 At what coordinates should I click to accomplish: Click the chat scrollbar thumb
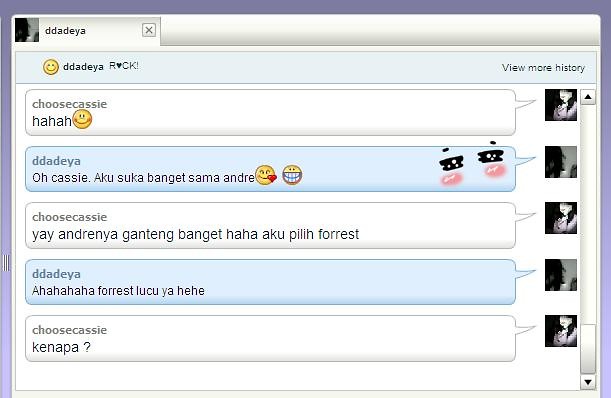[x=588, y=348]
